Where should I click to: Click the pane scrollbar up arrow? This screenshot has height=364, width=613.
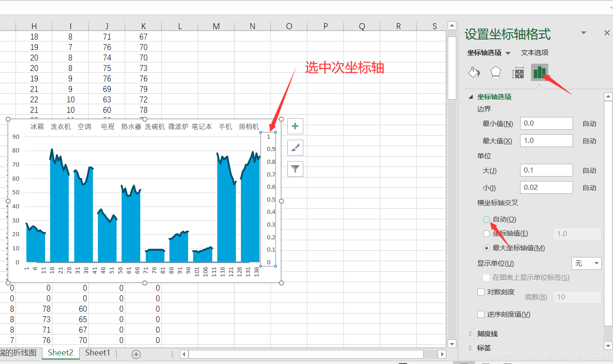pos(608,96)
